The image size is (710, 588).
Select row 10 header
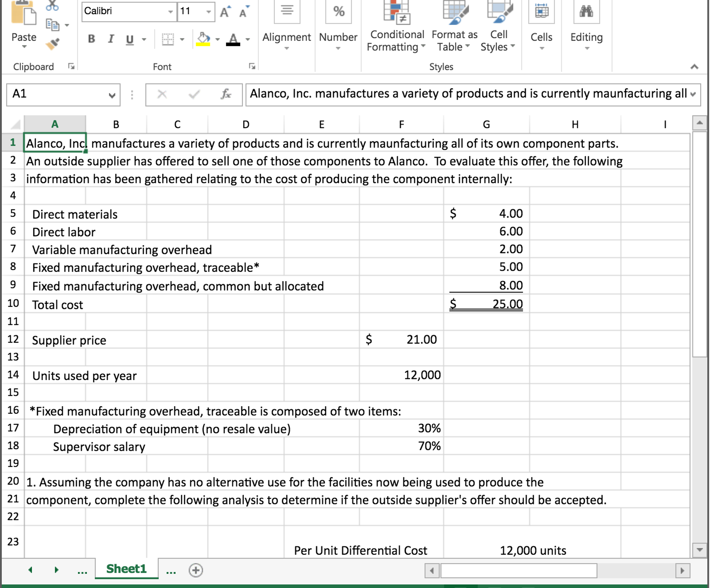coord(13,303)
